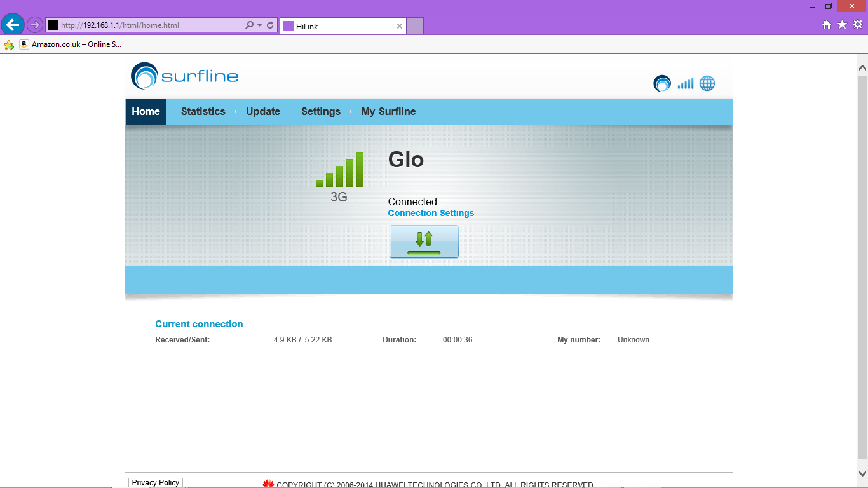Click the Surfline status swirl icon
This screenshot has height=488, width=868.
[x=662, y=83]
